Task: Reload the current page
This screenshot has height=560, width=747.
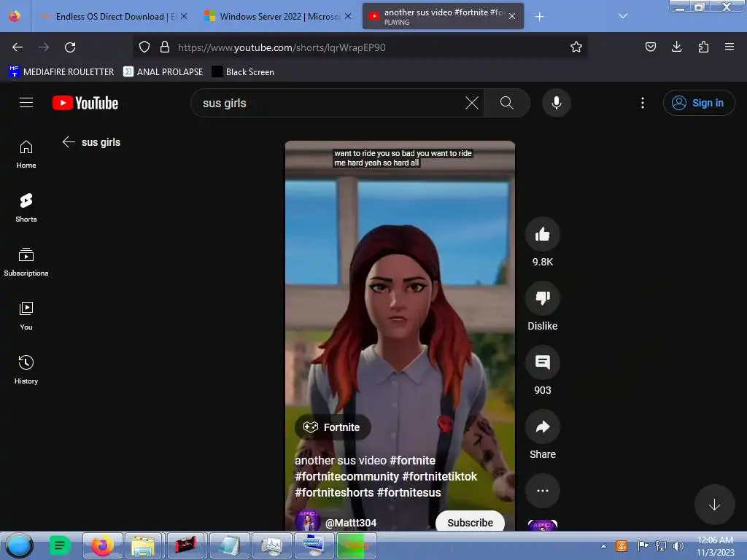Action: tap(70, 47)
